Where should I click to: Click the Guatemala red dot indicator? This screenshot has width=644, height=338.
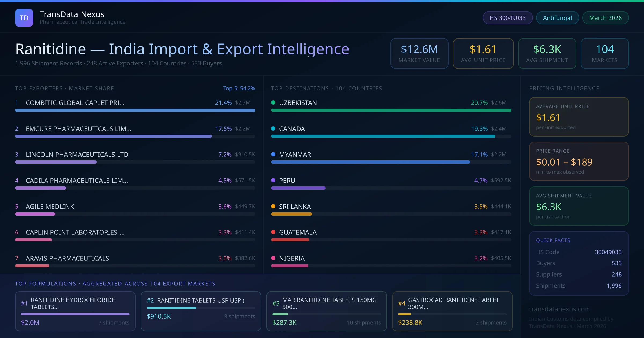tap(273, 232)
